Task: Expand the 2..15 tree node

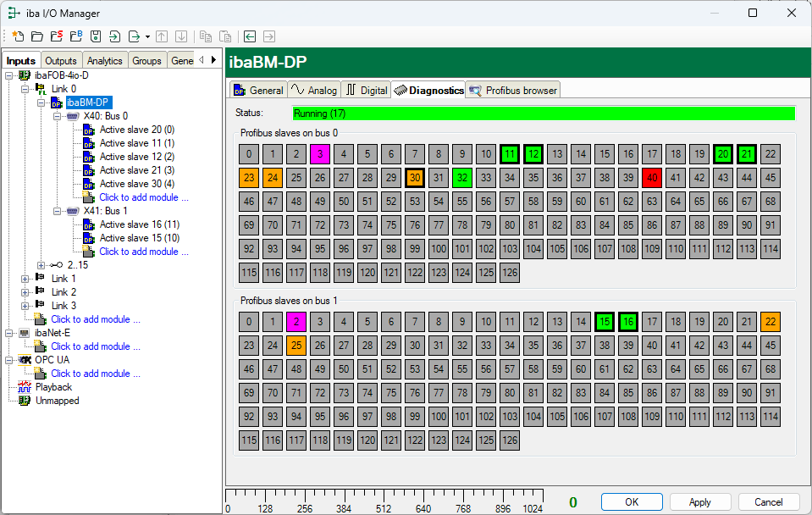Action: pos(41,265)
